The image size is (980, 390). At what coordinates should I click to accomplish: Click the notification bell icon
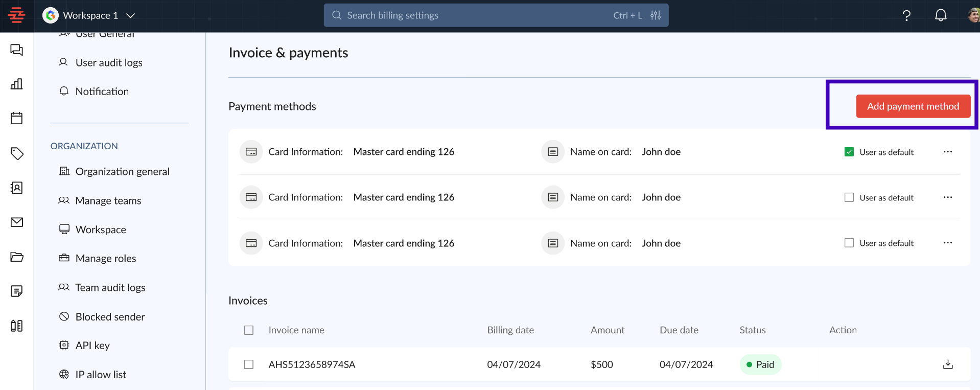940,15
